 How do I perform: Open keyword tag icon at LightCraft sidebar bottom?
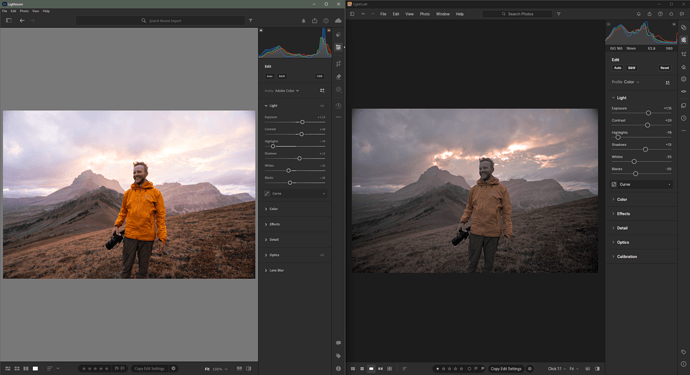(x=683, y=352)
